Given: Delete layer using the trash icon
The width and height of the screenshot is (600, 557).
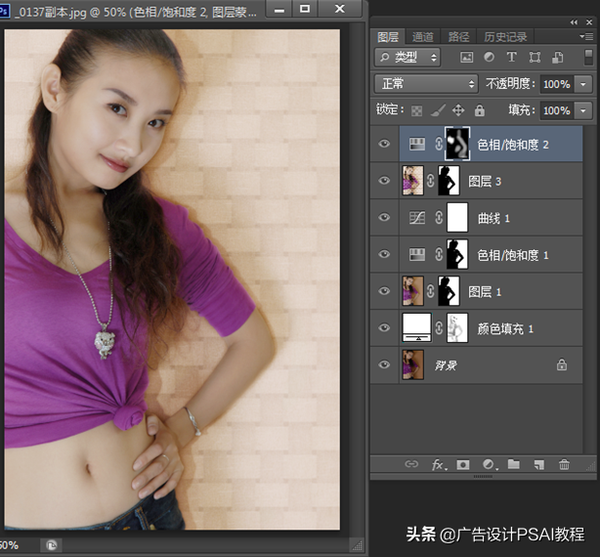Looking at the screenshot, I should (x=564, y=465).
